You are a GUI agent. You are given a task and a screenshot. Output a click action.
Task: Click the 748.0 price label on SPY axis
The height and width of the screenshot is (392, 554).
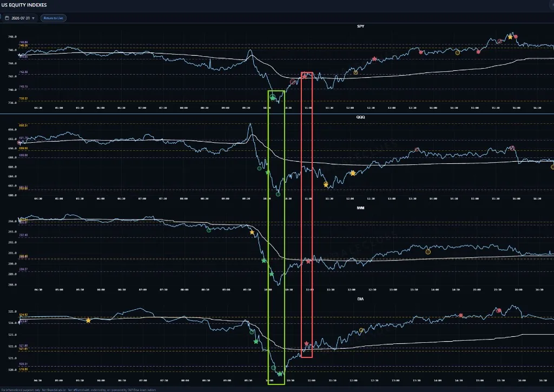click(12, 37)
